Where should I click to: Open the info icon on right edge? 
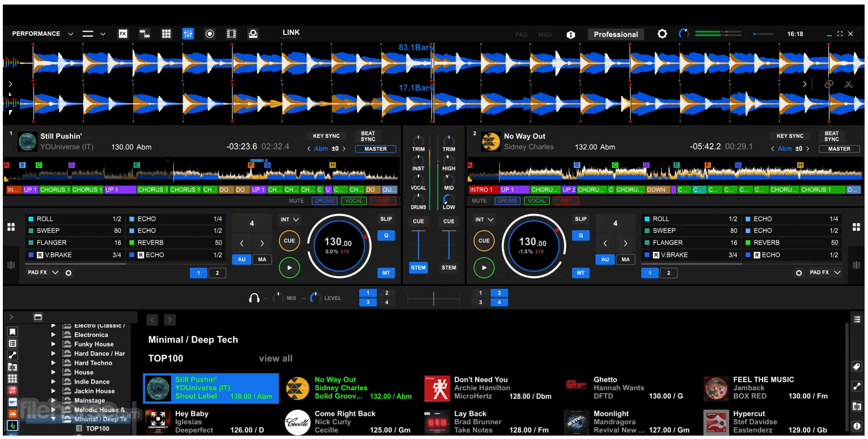pyautogui.click(x=857, y=425)
